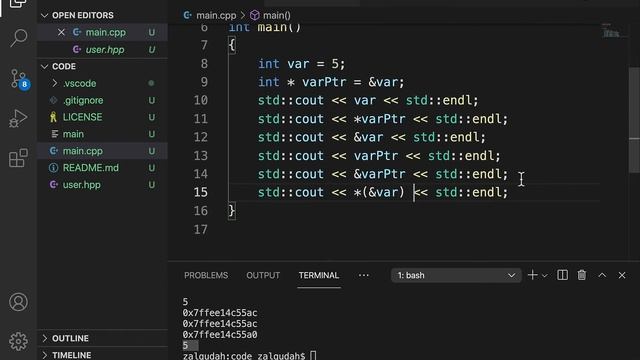640x360 pixels.
Task: Close the terminal panel
Action: point(622,275)
